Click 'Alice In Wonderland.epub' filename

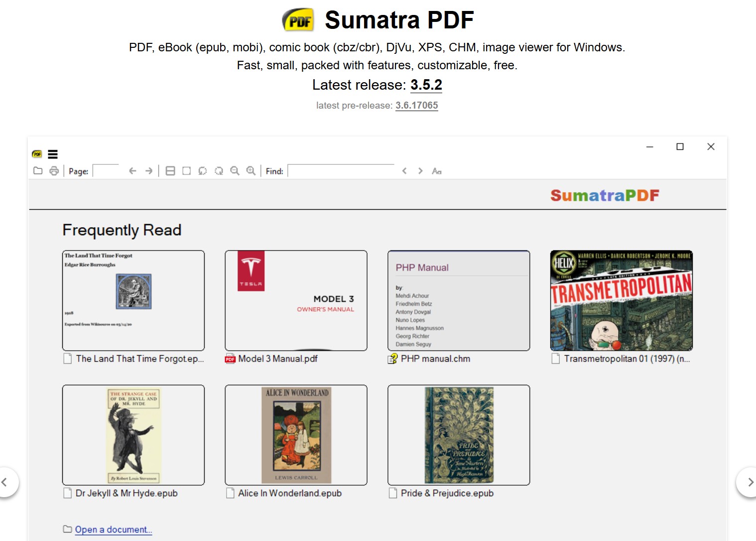(x=290, y=493)
